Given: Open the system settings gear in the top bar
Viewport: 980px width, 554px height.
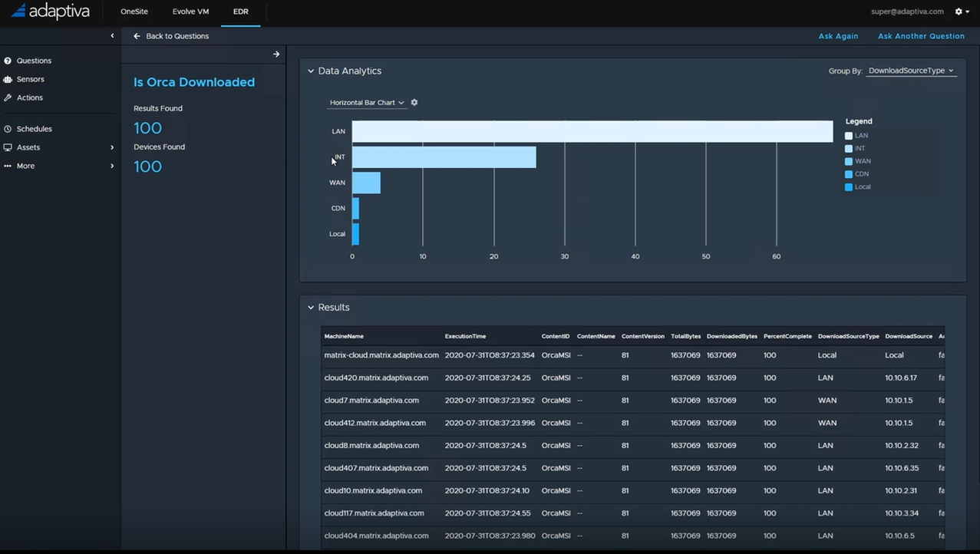Looking at the screenshot, I should 958,12.
